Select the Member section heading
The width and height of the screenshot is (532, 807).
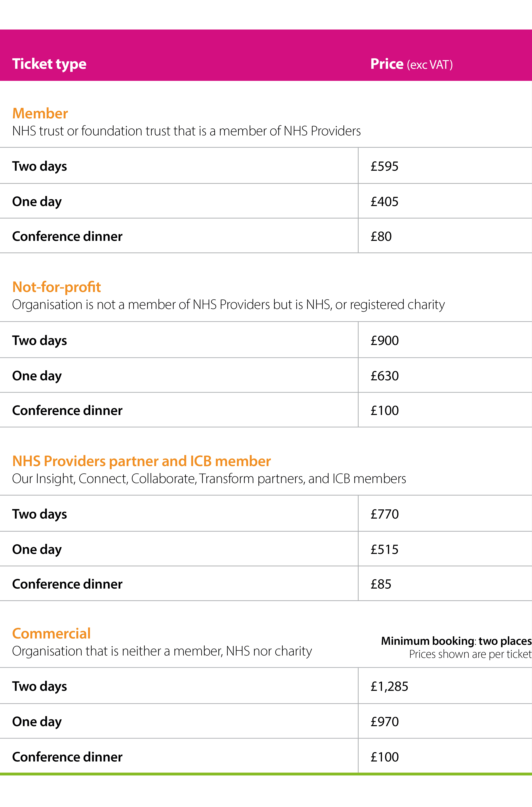click(40, 113)
